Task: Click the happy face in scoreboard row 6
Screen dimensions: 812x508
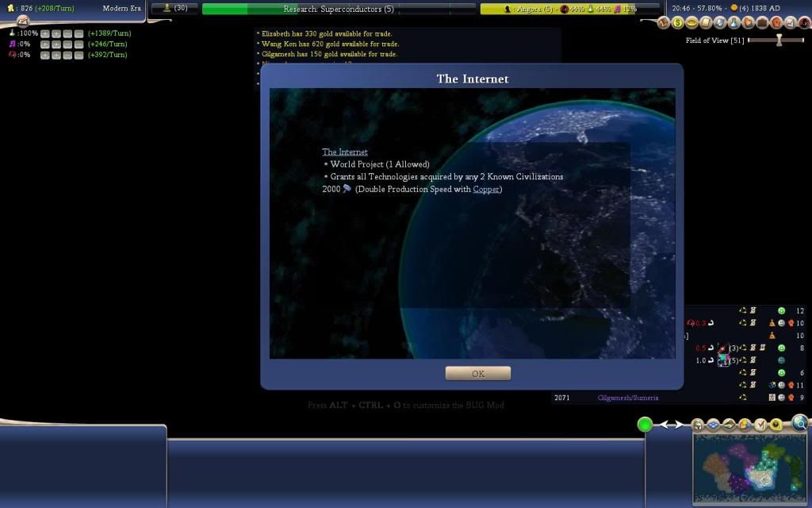Action: pyautogui.click(x=781, y=373)
